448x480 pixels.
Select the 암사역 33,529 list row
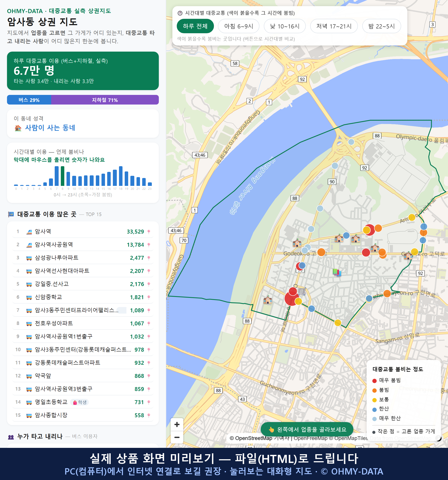coord(83,232)
